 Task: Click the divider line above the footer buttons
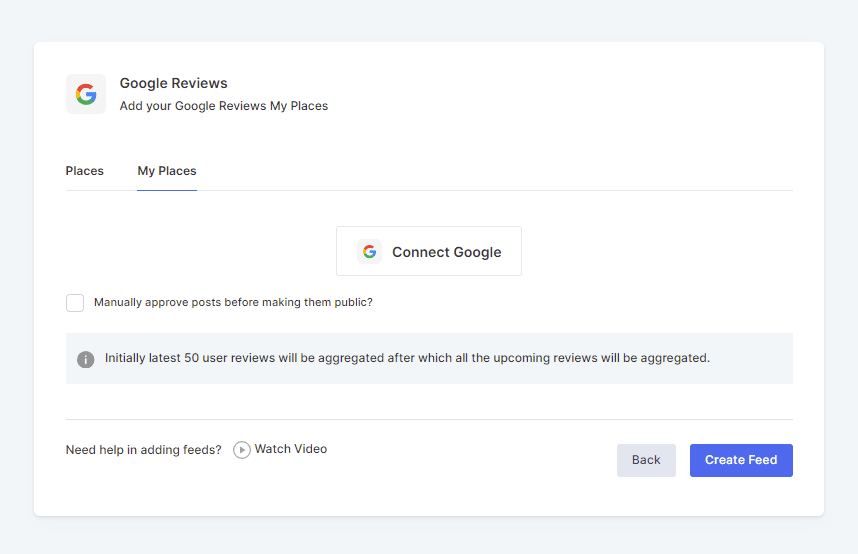pyautogui.click(x=429, y=419)
